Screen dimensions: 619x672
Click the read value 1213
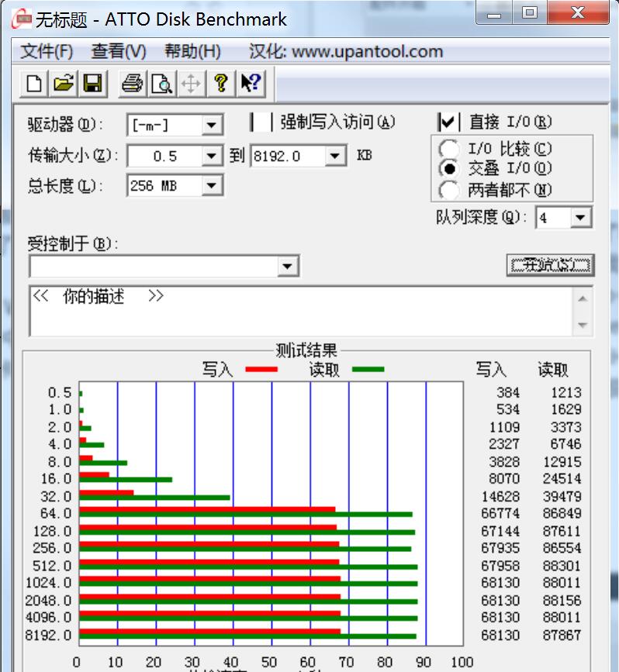click(566, 392)
